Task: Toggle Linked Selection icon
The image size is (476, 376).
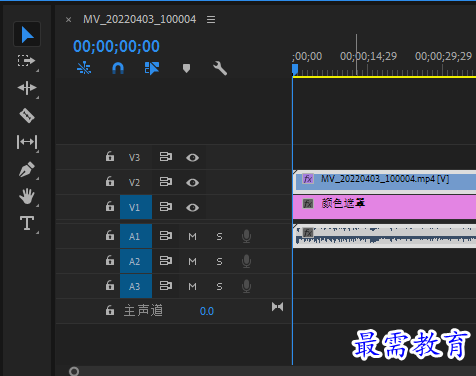Action: pyautogui.click(x=152, y=68)
